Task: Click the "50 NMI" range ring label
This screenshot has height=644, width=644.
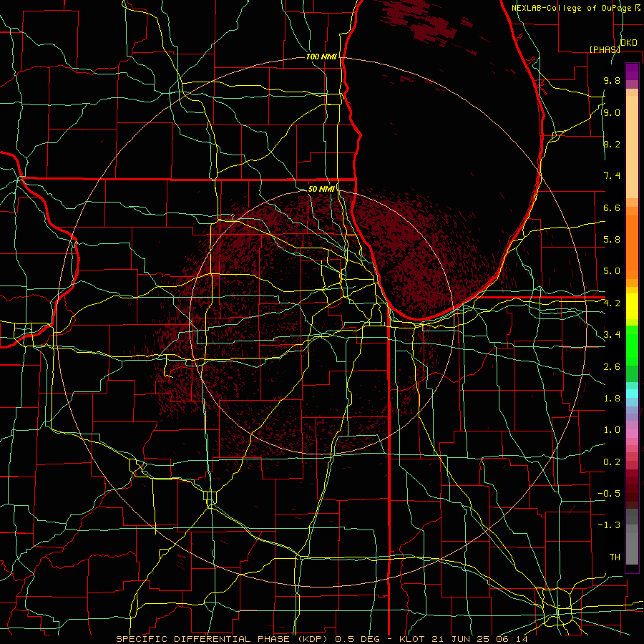Action: coord(321,189)
